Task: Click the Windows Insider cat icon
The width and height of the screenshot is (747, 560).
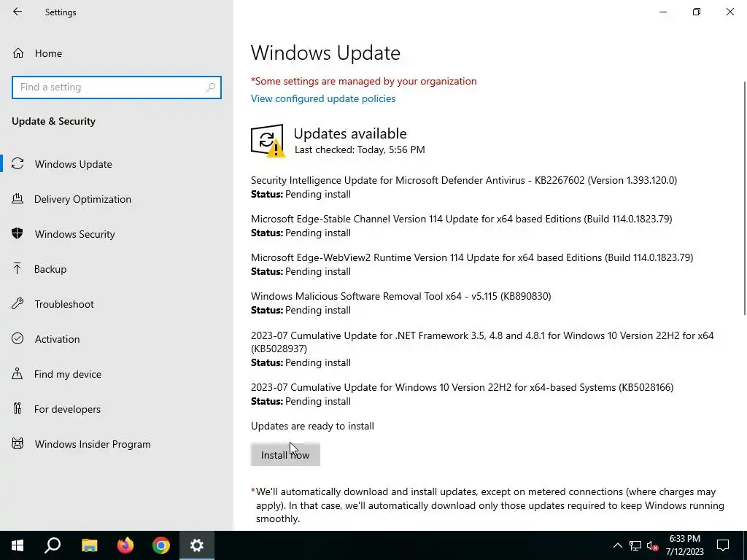Action: (18, 444)
